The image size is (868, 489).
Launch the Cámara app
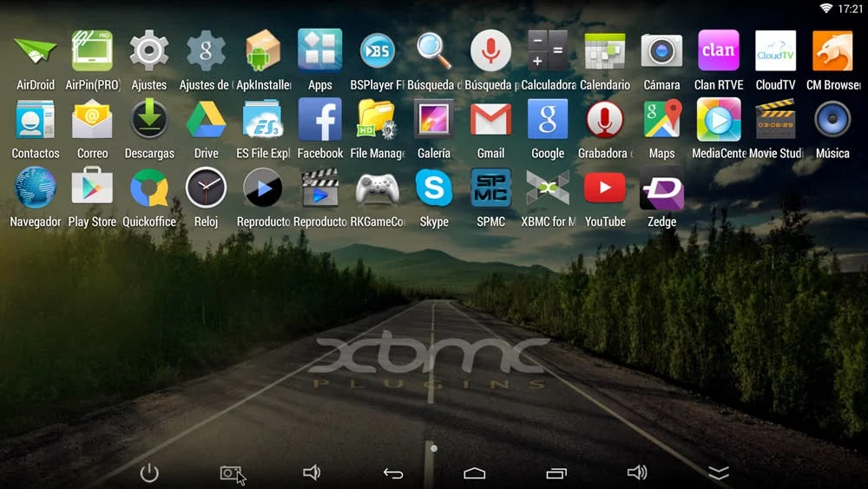[x=661, y=51]
